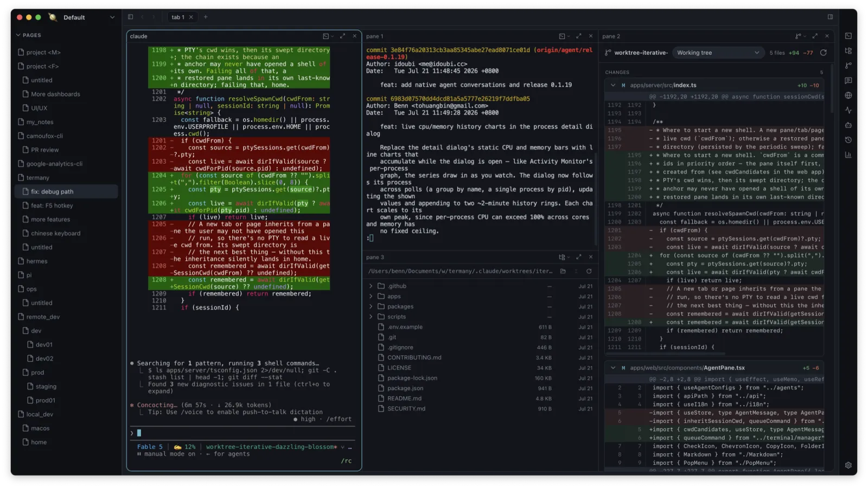Open terminal icon in right sidebar
The image size is (868, 488).
point(848,36)
